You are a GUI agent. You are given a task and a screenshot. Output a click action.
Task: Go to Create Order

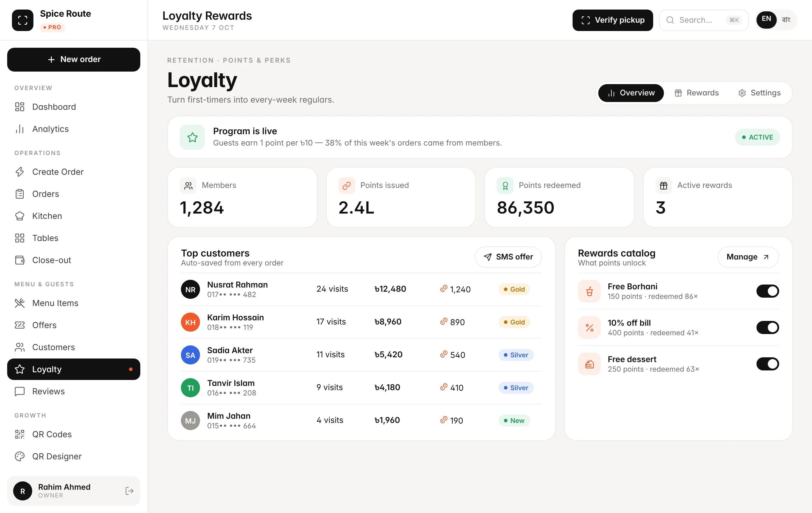(73, 172)
